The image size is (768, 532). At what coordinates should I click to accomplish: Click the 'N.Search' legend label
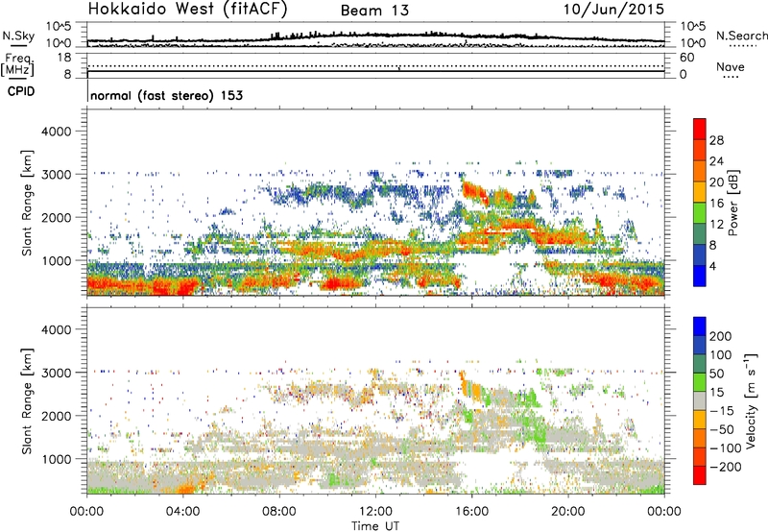pyautogui.click(x=741, y=36)
